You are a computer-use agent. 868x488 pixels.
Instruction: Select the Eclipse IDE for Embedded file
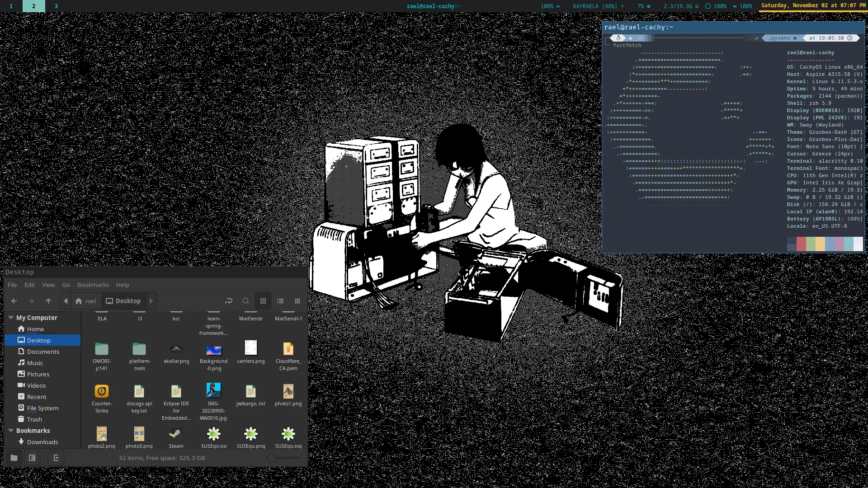(x=176, y=402)
